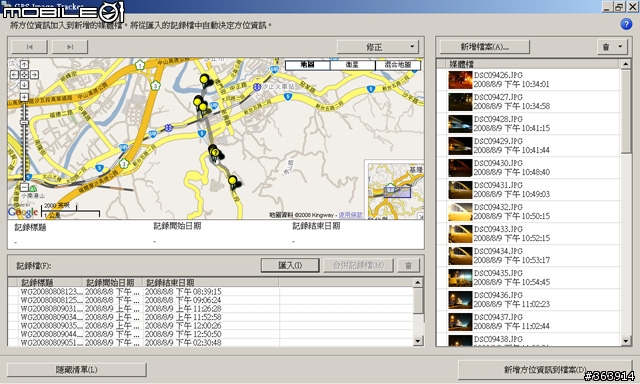
Task: Select file name DSC09431.JPG
Action: (x=498, y=185)
